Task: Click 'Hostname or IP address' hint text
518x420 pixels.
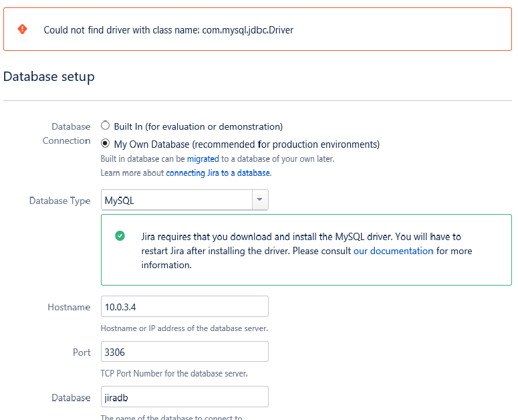Action: pyautogui.click(x=184, y=328)
